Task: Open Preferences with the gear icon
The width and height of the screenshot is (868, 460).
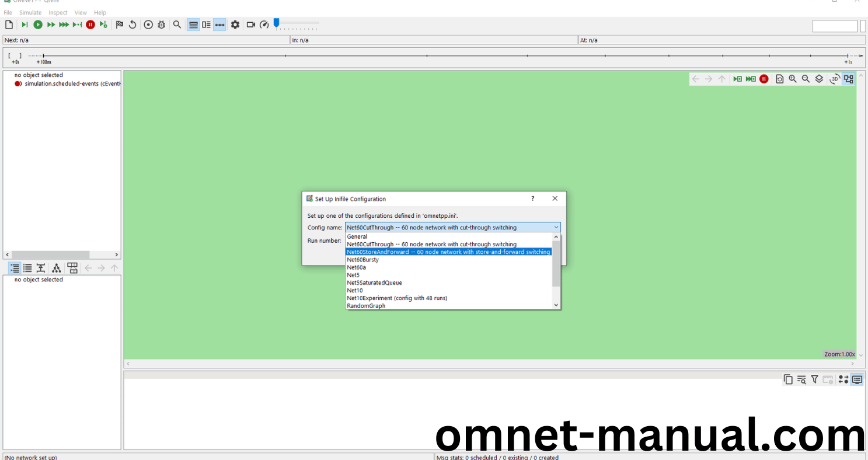Action: 235,25
